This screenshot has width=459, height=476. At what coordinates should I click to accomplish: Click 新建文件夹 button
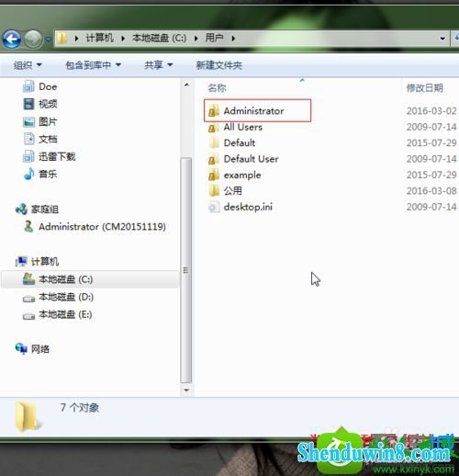pyautogui.click(x=219, y=65)
